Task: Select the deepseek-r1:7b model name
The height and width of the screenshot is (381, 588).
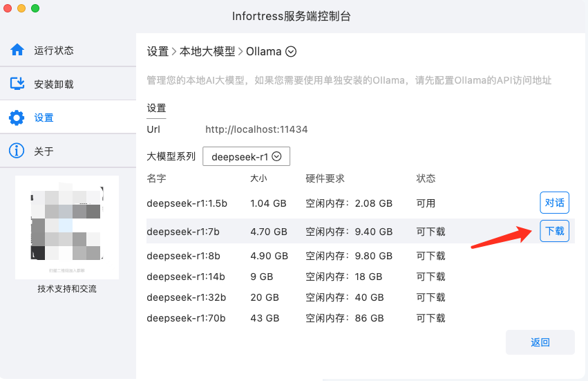Action: 183,232
